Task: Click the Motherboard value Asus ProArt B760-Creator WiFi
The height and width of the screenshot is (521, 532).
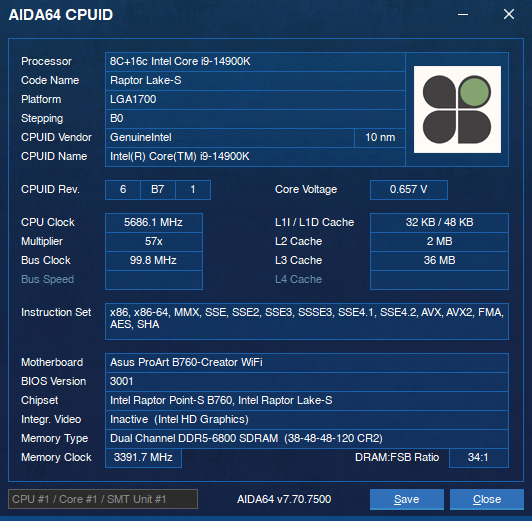Action: [307, 363]
